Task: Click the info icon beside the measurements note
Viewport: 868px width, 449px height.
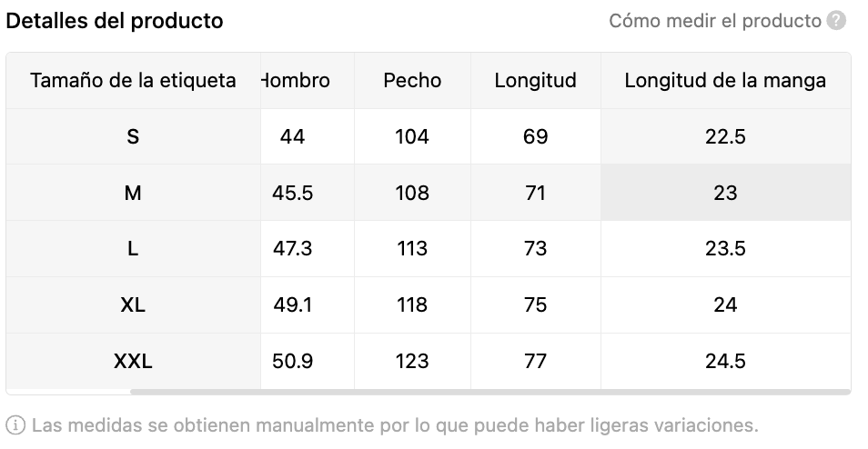Action: click(x=15, y=425)
